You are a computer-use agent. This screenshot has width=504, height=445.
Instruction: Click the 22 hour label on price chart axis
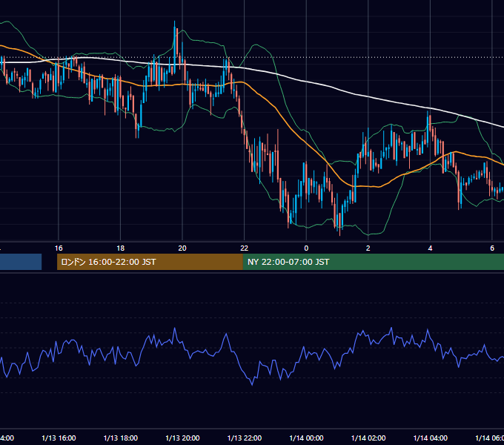[245, 248]
